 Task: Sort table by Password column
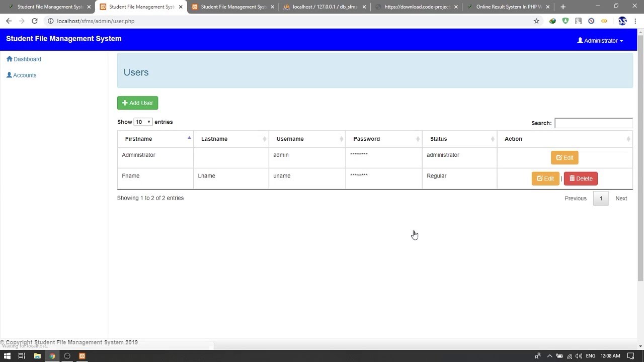383,139
